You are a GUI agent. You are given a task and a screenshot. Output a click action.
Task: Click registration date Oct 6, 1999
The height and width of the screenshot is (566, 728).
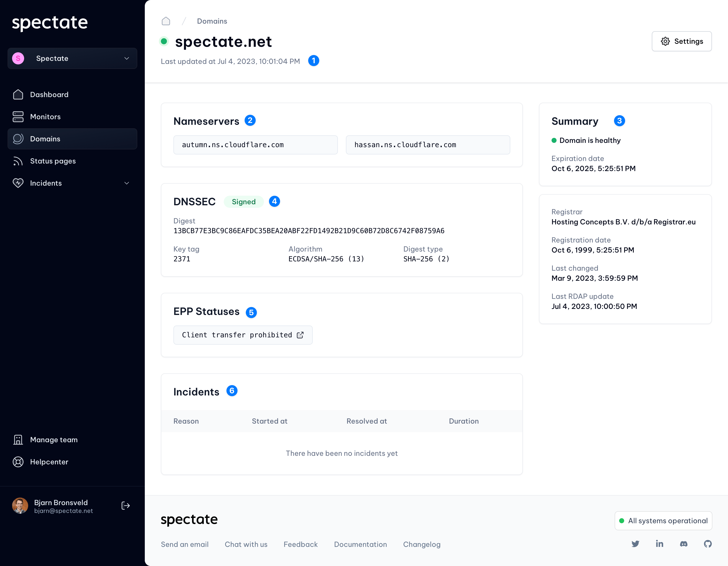593,250
